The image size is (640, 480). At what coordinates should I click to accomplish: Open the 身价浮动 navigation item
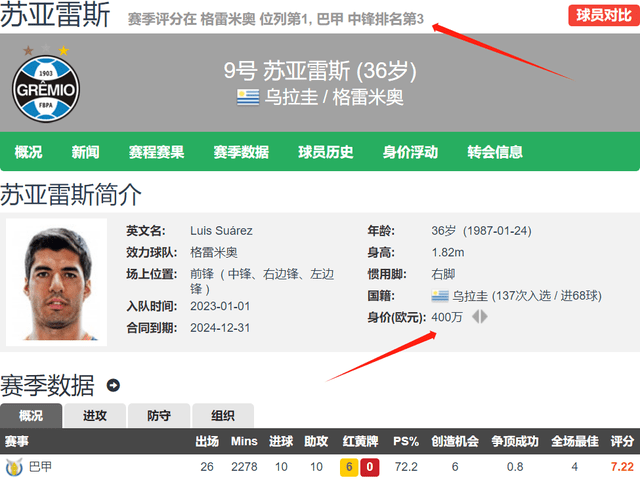(410, 152)
